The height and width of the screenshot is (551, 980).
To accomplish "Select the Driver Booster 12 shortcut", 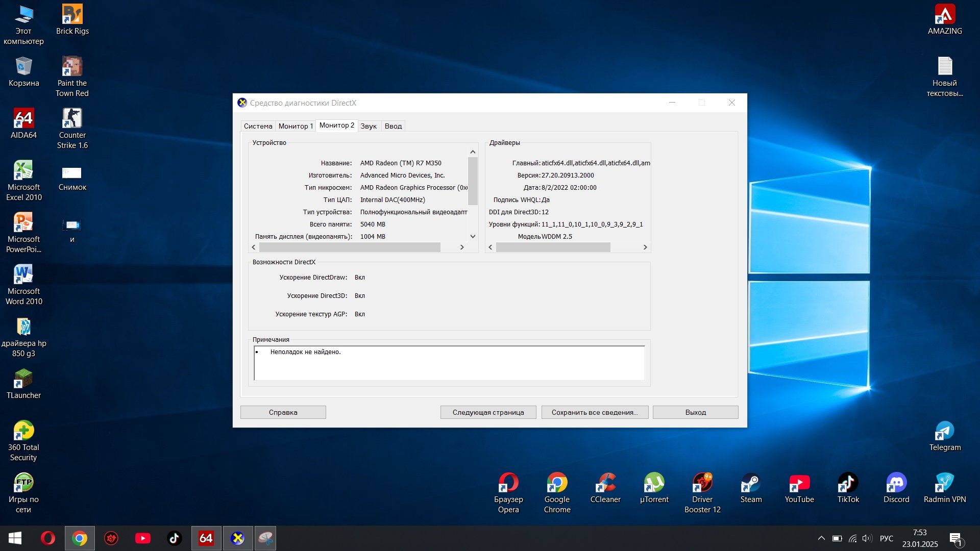I will (x=702, y=493).
